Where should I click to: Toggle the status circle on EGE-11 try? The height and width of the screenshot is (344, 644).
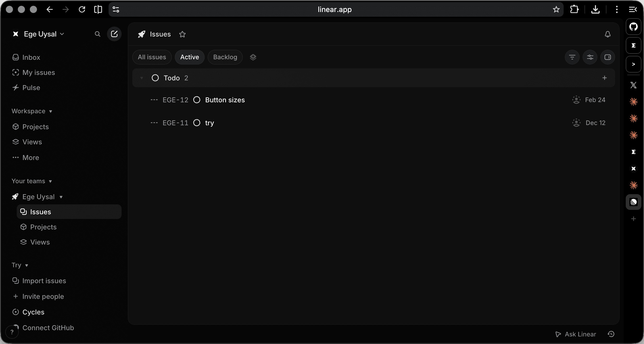(x=197, y=123)
